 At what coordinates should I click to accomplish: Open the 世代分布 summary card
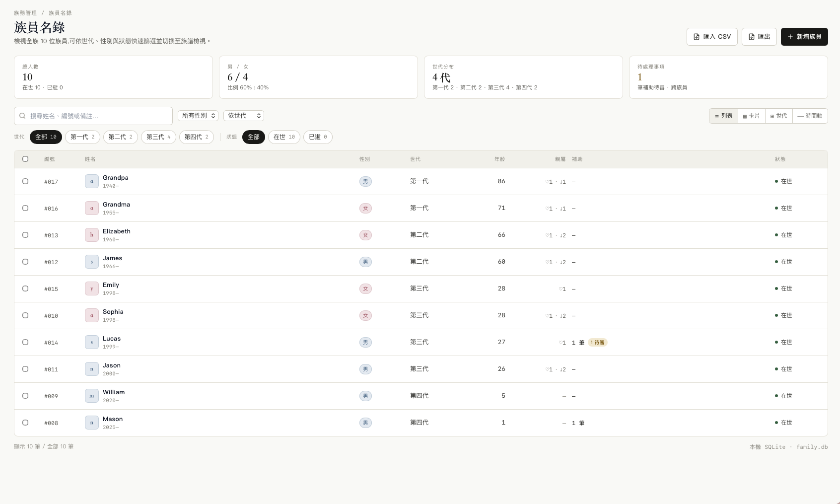click(x=523, y=77)
